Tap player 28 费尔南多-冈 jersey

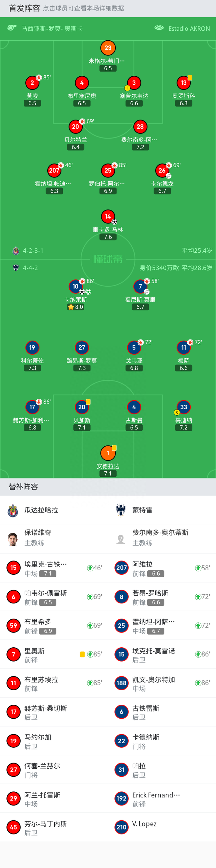coord(140,127)
